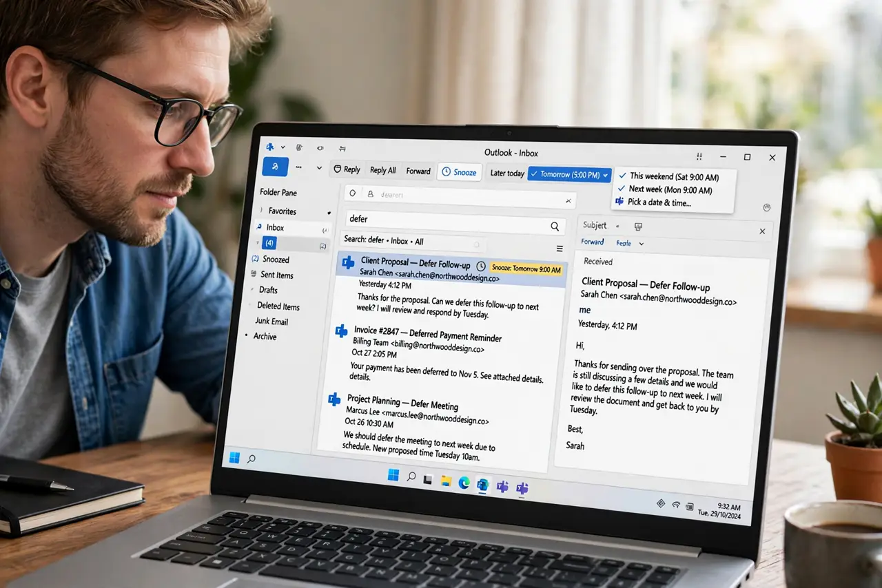The image size is (882, 588).
Task: Click the clock icon on the Client Proposal email
Action: point(481,266)
